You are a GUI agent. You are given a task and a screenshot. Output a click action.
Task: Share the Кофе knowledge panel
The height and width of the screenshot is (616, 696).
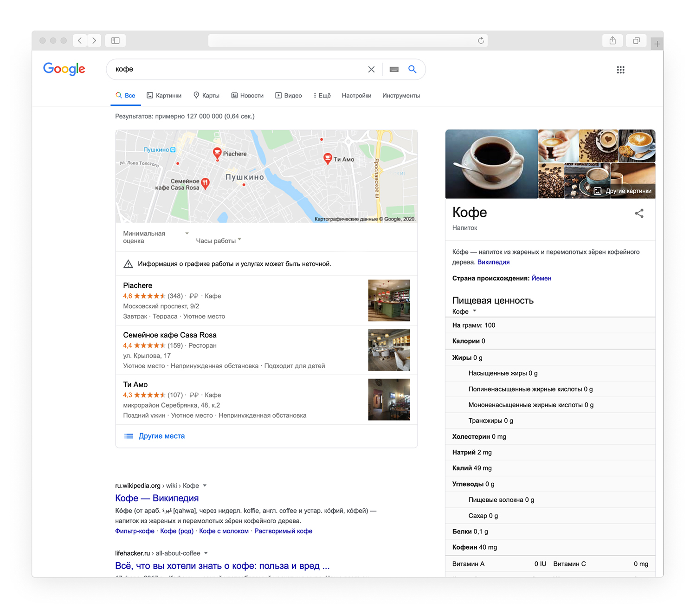point(639,214)
